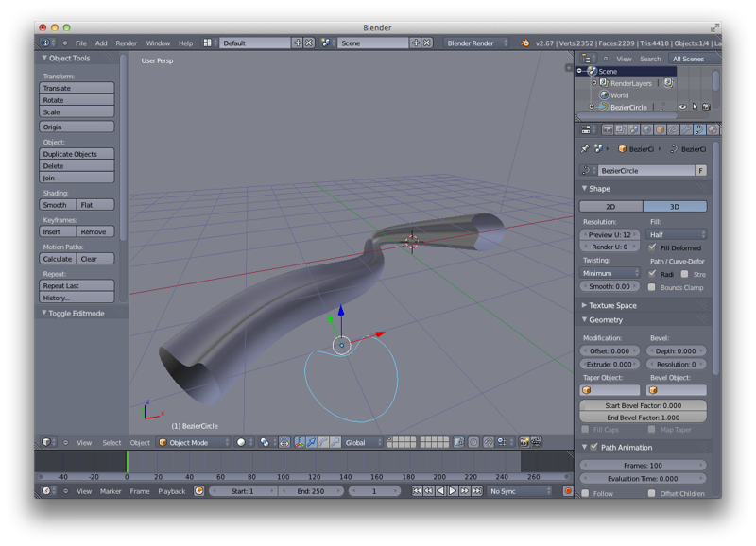Toggle proportional editing icon in 3D header
Screen dimensions: 756x546
[x=473, y=442]
